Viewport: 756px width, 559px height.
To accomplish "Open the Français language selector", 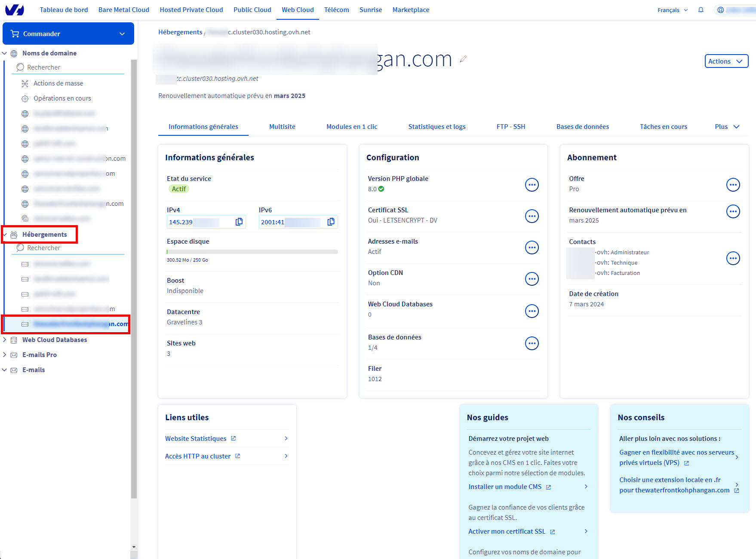I will click(673, 10).
